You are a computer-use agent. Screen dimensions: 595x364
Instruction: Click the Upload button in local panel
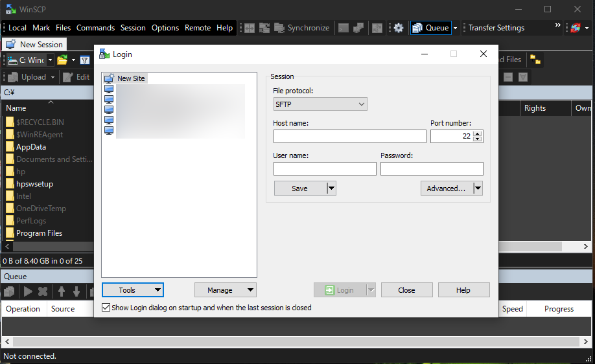pos(27,77)
